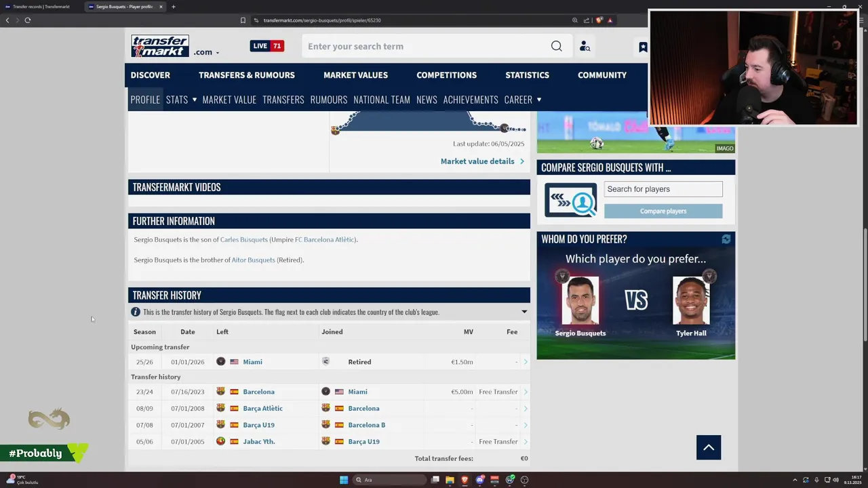Open the Windows Start menu
The image size is (868, 488).
[344, 480]
